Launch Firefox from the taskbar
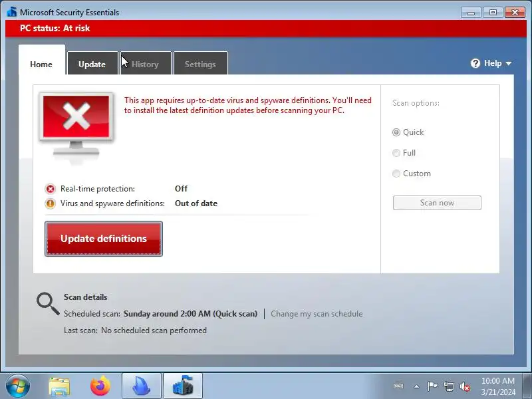532x399 pixels. pos(100,386)
